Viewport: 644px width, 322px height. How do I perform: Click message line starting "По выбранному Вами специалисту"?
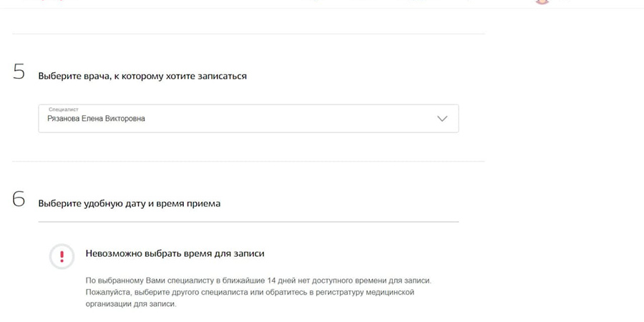click(x=143, y=280)
